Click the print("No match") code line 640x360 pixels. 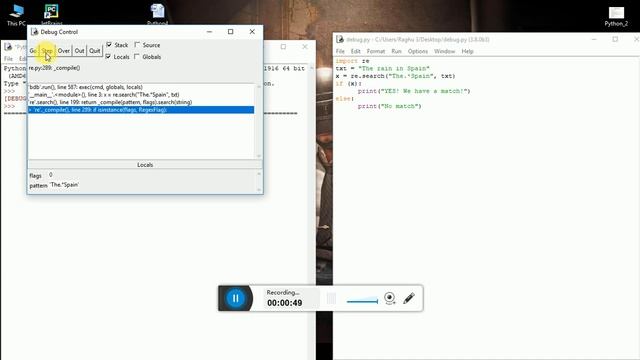click(x=389, y=106)
